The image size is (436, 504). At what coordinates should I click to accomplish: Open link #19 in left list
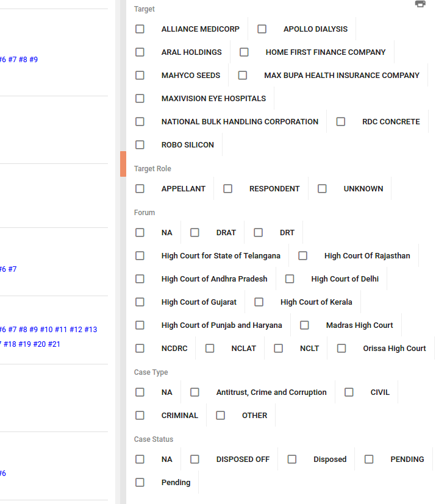click(25, 344)
